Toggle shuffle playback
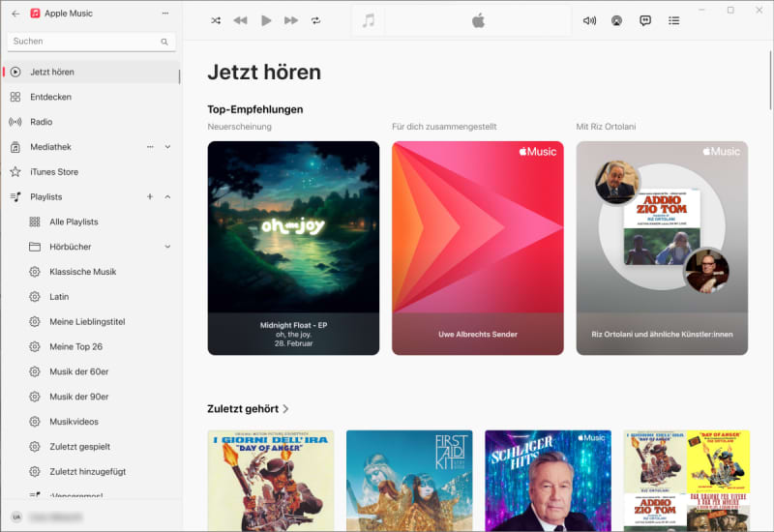774x532 pixels. click(x=216, y=20)
